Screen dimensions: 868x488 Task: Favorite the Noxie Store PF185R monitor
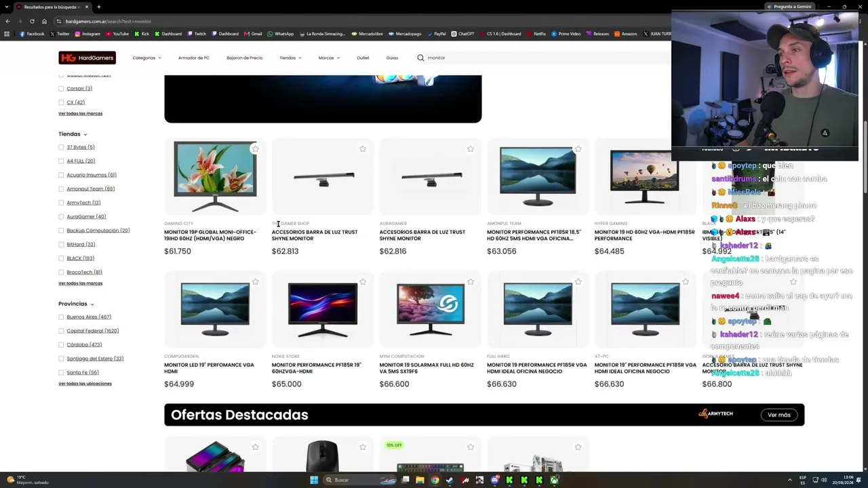pos(363,281)
